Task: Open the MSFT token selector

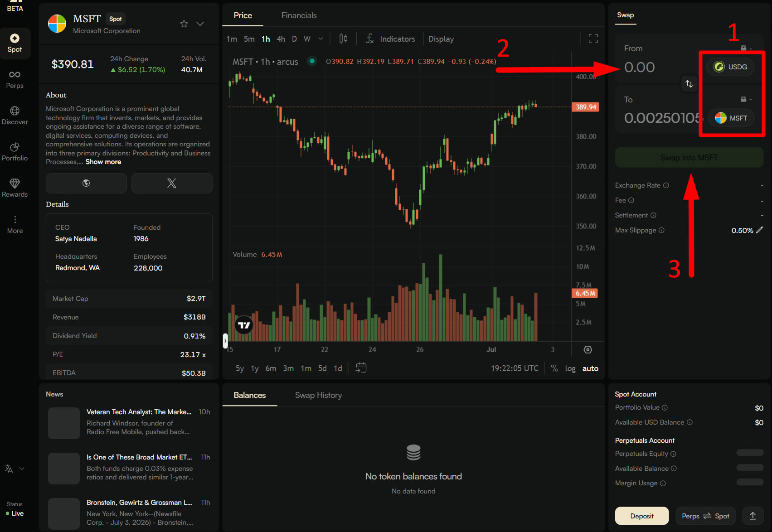Action: point(731,118)
